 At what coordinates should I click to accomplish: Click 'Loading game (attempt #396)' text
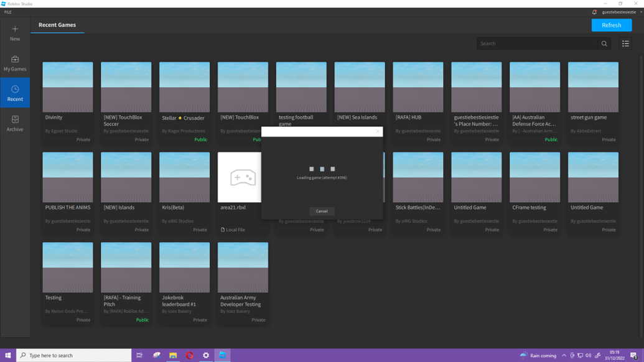[x=322, y=178]
